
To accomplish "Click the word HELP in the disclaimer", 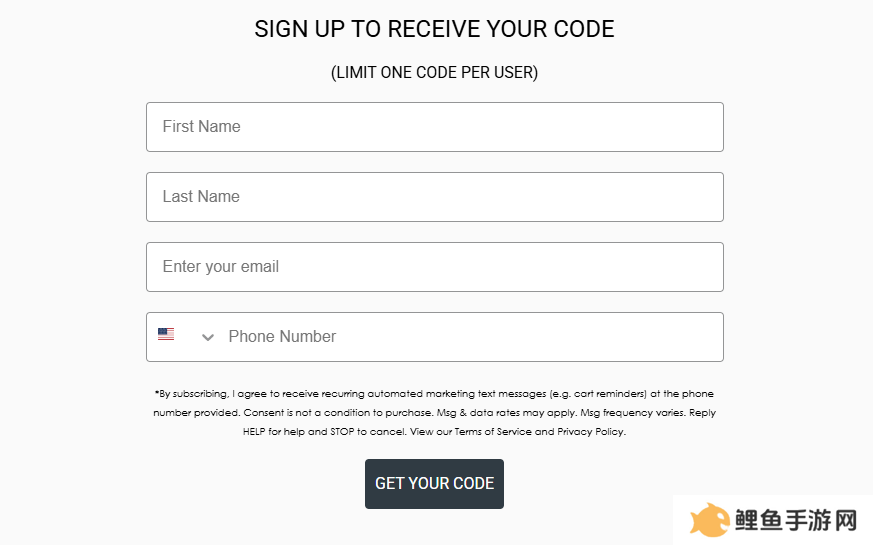I will [254, 431].
